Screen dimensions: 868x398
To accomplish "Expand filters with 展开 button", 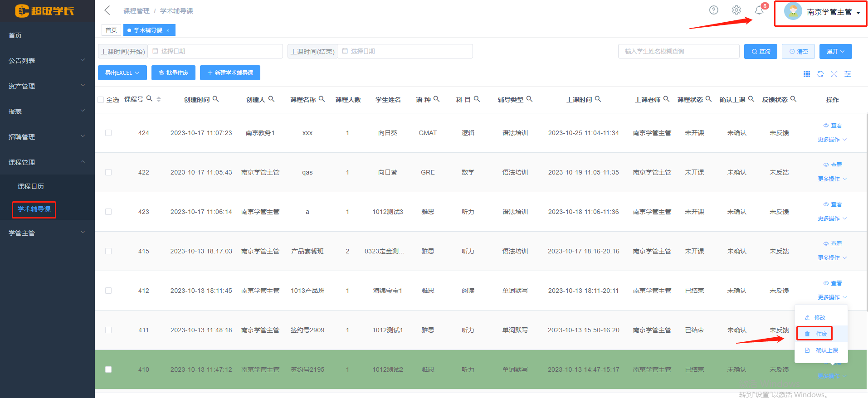I will 835,52.
